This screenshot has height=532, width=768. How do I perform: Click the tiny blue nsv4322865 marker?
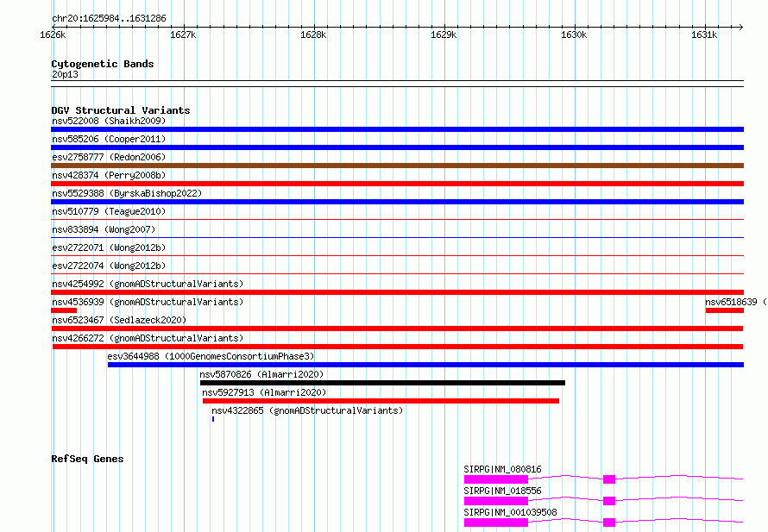[x=213, y=419]
